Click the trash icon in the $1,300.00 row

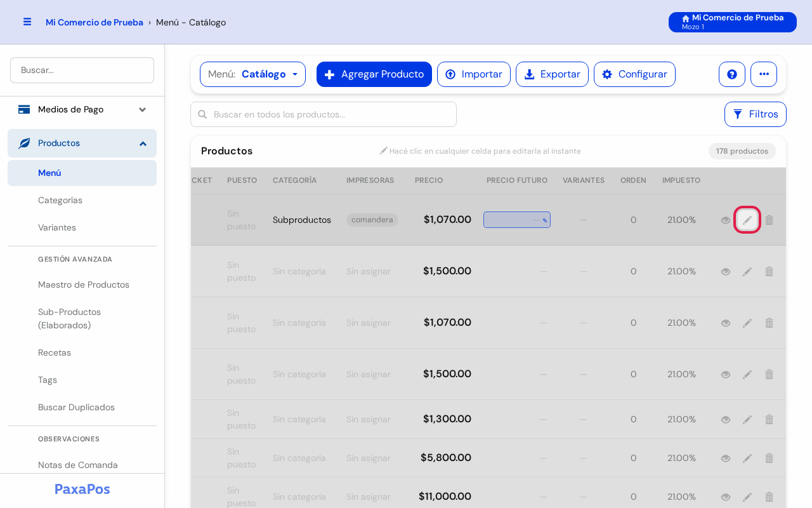(x=769, y=419)
